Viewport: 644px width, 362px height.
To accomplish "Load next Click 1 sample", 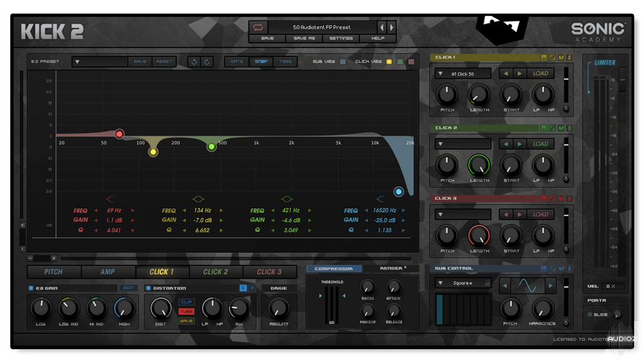I will pyautogui.click(x=519, y=74).
